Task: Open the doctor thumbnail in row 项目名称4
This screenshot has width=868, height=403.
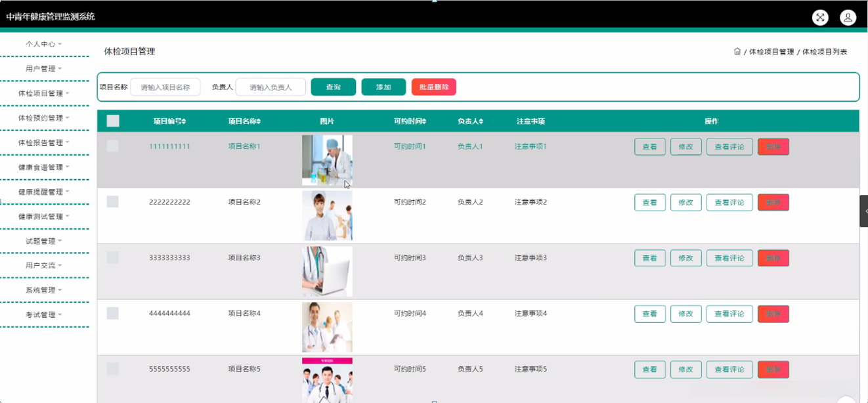Action: click(327, 328)
